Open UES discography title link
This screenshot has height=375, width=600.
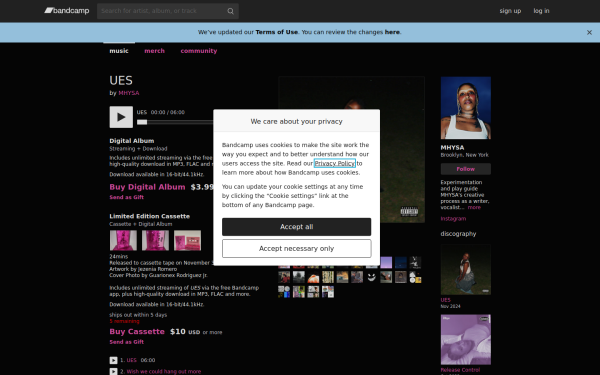click(x=445, y=300)
